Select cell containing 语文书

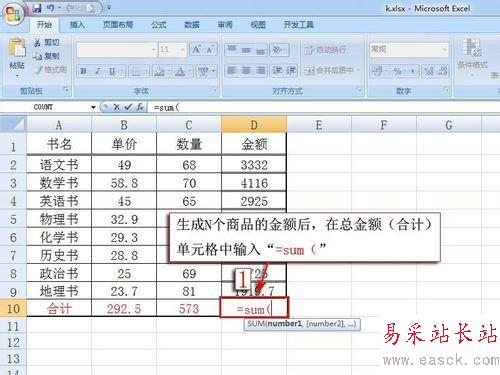click(59, 165)
